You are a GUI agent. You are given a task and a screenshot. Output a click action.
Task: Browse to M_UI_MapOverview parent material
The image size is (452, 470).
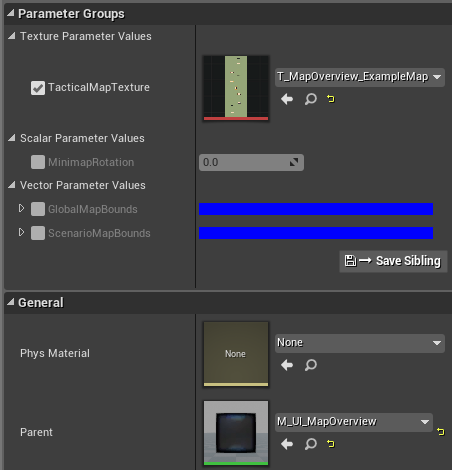(x=311, y=444)
